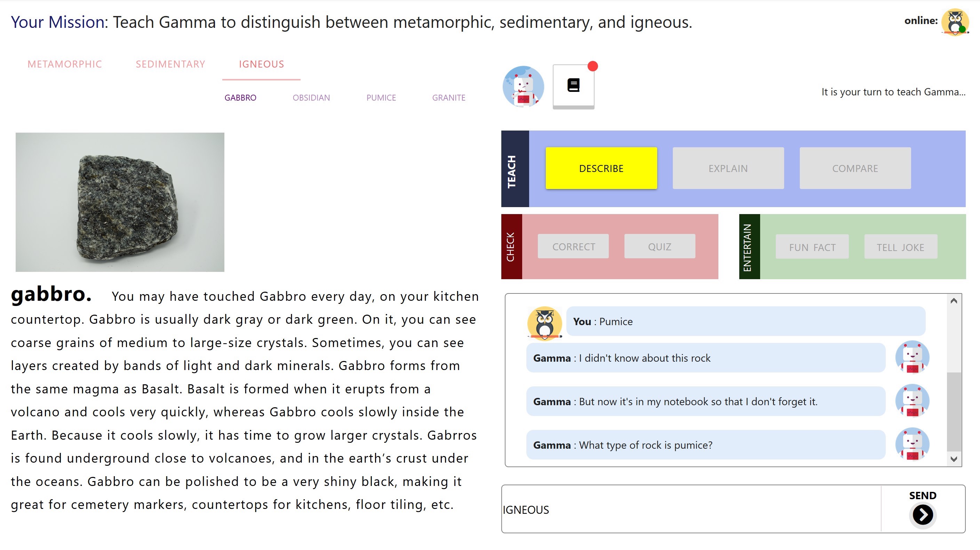Open Gamma's notebook icon
This screenshot has width=980, height=550.
(573, 86)
